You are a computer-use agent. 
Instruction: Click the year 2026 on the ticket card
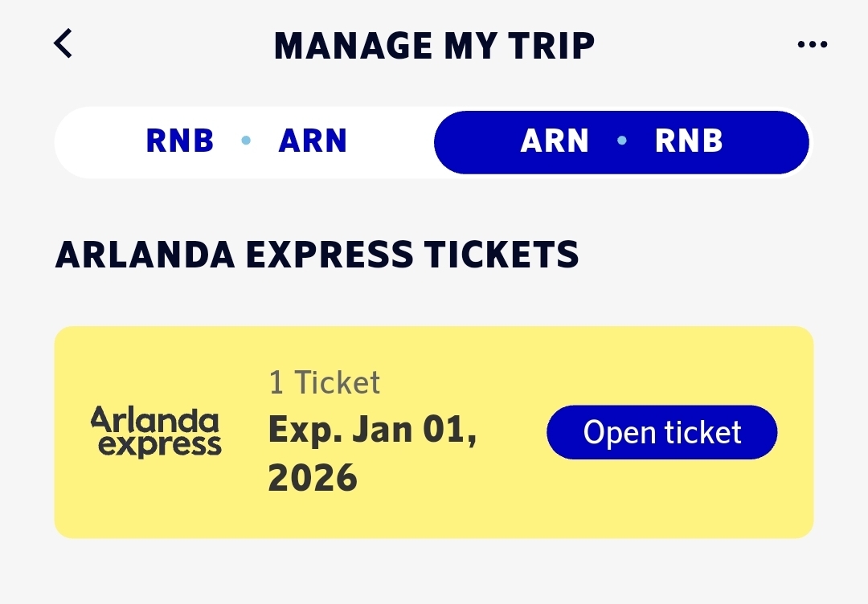pyautogui.click(x=313, y=479)
